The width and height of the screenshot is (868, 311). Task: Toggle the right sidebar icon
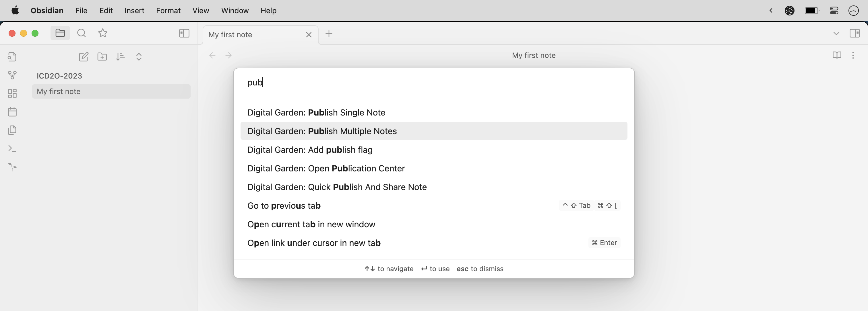855,33
